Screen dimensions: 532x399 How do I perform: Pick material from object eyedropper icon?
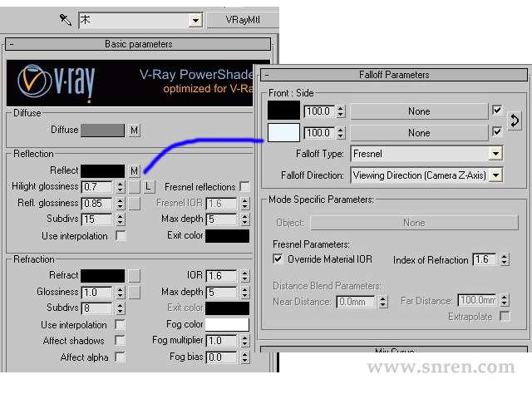click(x=66, y=20)
